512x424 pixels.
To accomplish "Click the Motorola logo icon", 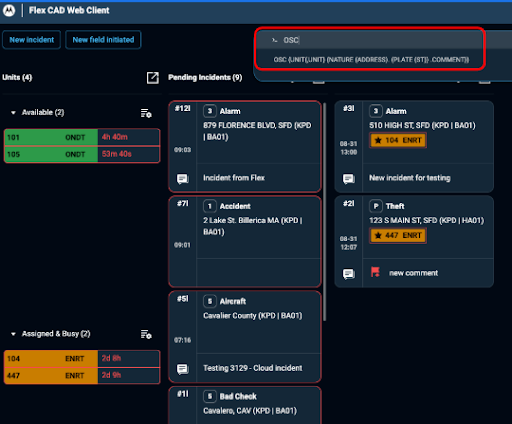I will pos(9,11).
